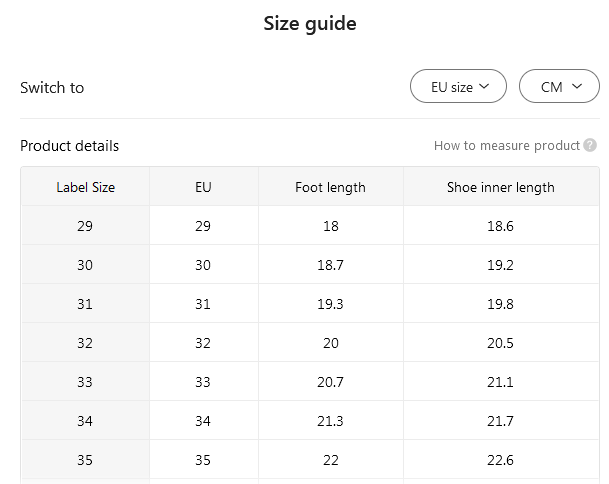Select the label size 35 row

click(x=85, y=460)
